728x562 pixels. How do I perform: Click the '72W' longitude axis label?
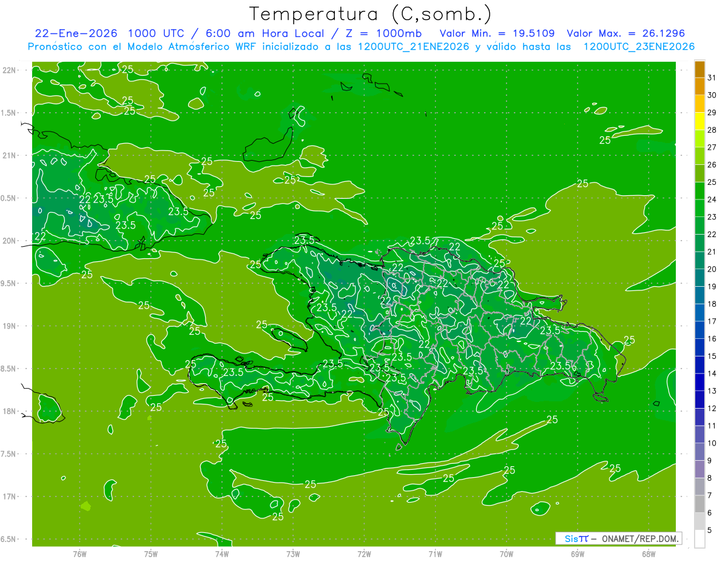tap(364, 554)
